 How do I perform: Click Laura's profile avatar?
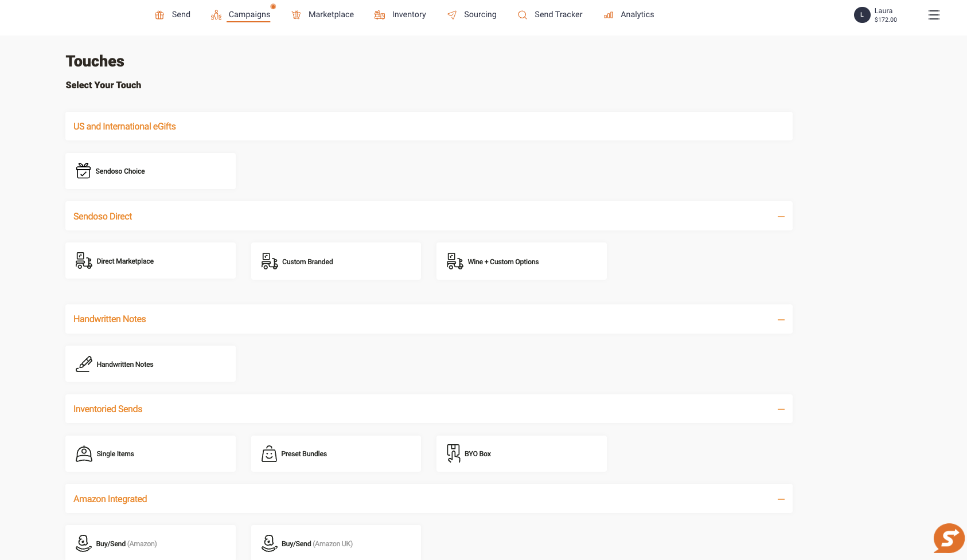click(862, 15)
